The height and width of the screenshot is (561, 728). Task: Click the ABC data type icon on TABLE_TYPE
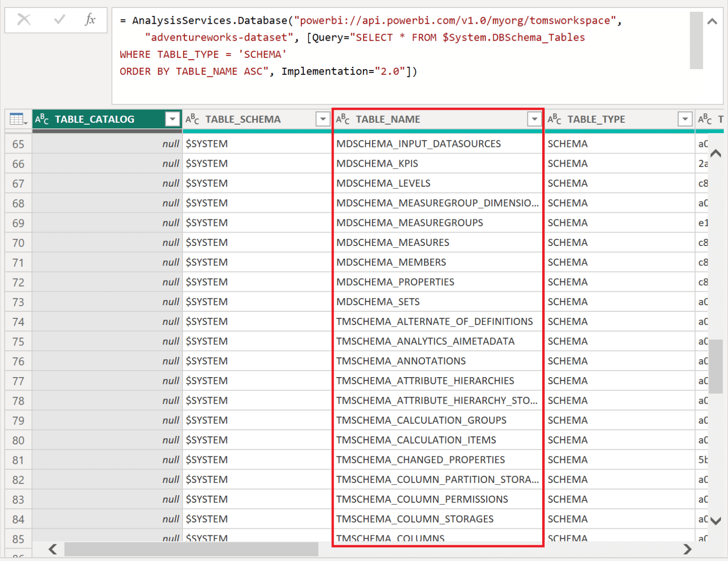click(554, 119)
